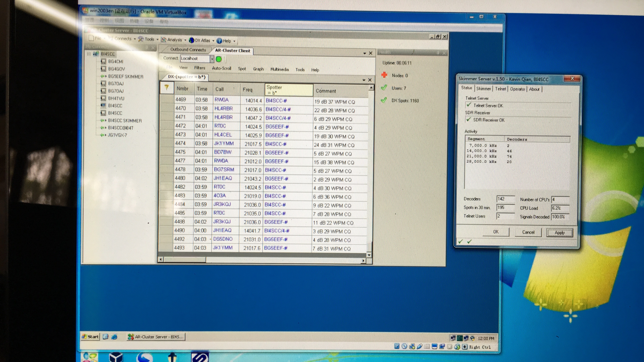644x362 pixels.
Task: Select BG5EEF SKIMMER node in tree
Action: coord(126,77)
